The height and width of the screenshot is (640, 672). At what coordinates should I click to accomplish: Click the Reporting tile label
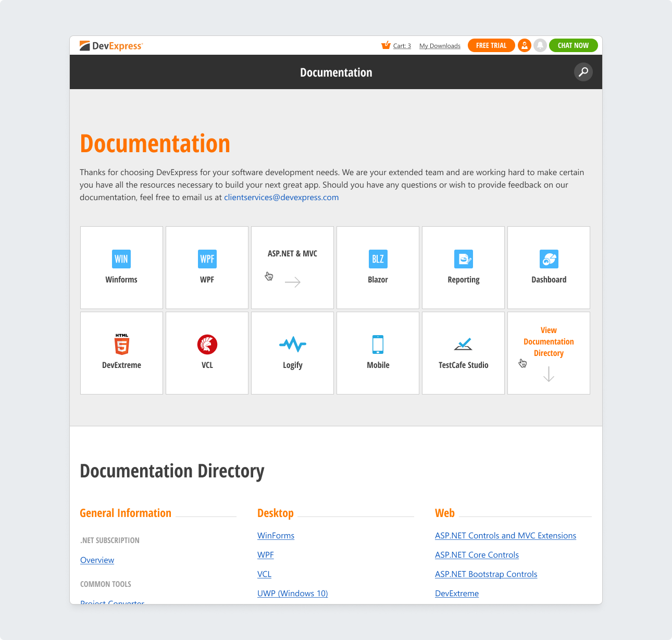tap(464, 280)
